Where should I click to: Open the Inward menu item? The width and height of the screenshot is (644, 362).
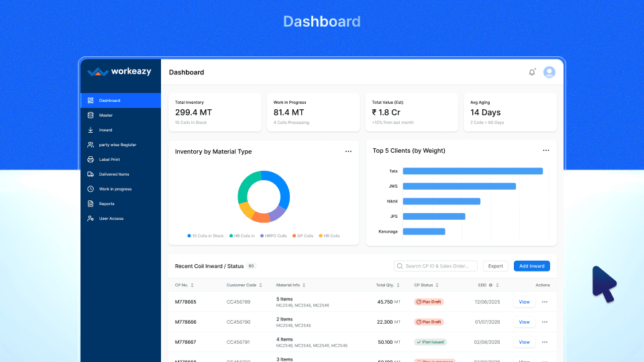coord(121,130)
